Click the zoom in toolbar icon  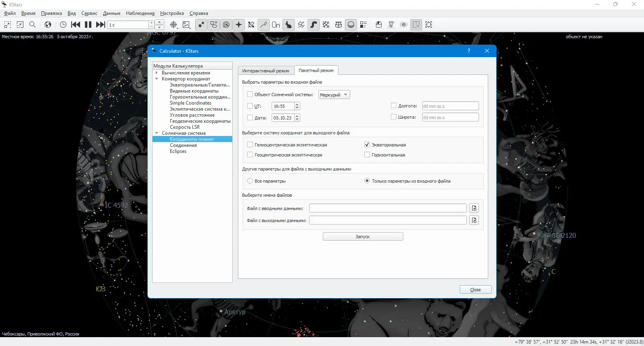point(8,25)
